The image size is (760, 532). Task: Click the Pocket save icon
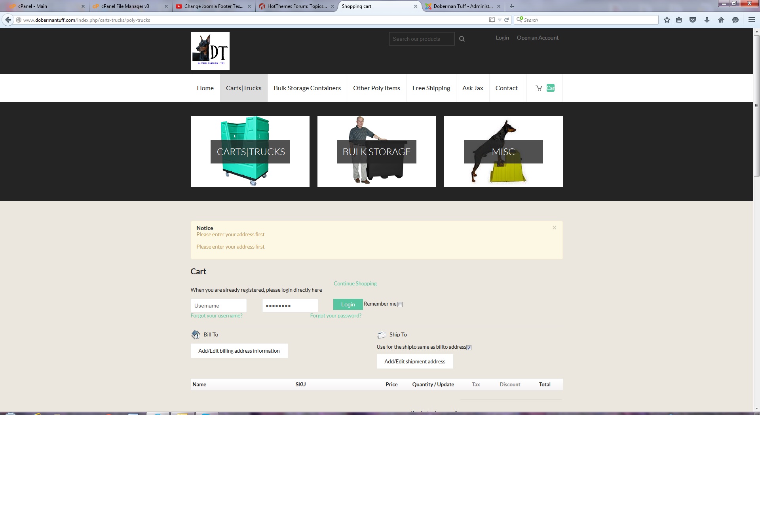pyautogui.click(x=693, y=20)
